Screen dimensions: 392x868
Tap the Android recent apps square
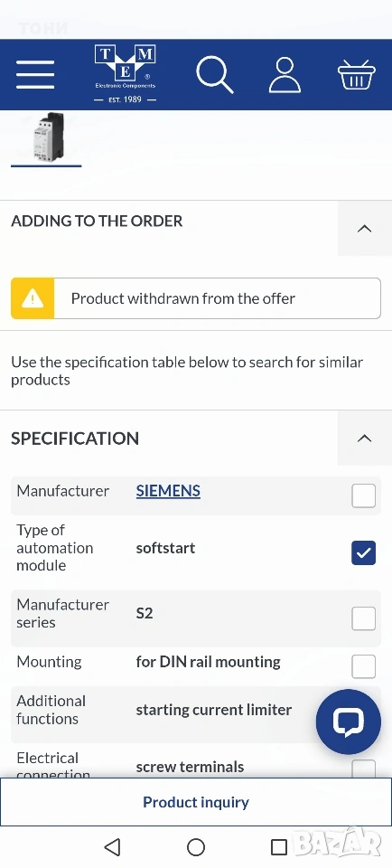[x=279, y=846]
